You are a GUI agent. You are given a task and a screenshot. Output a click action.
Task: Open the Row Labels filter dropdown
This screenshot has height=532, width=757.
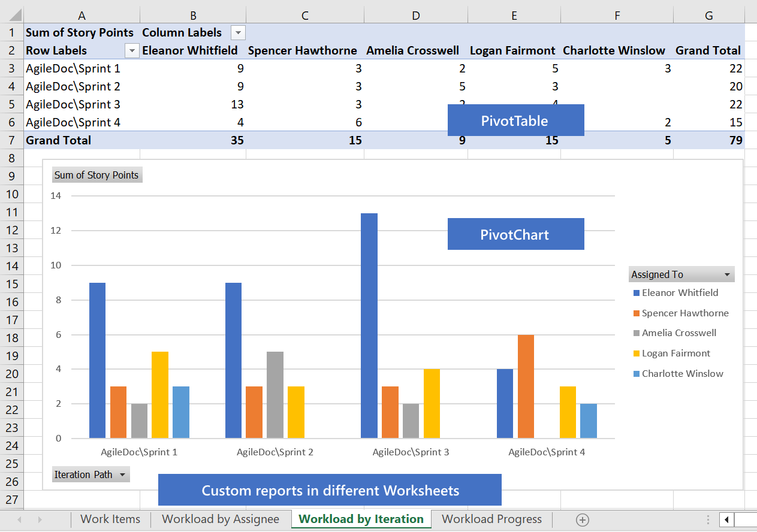click(131, 51)
